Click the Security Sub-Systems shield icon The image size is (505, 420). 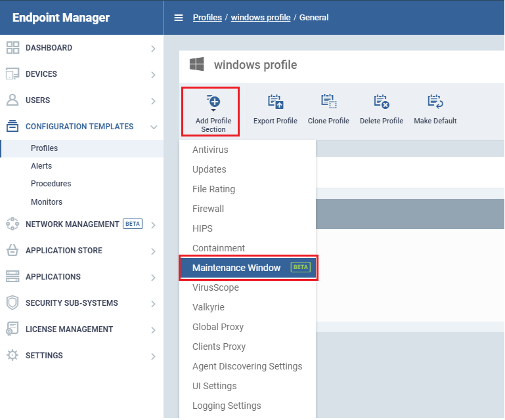pyautogui.click(x=12, y=303)
